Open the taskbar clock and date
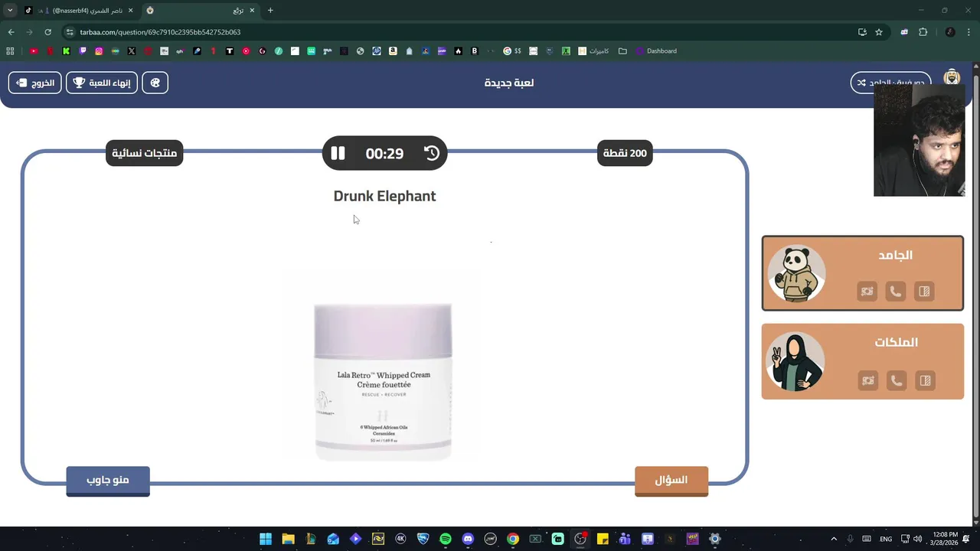The width and height of the screenshot is (980, 551). pyautogui.click(x=946, y=539)
